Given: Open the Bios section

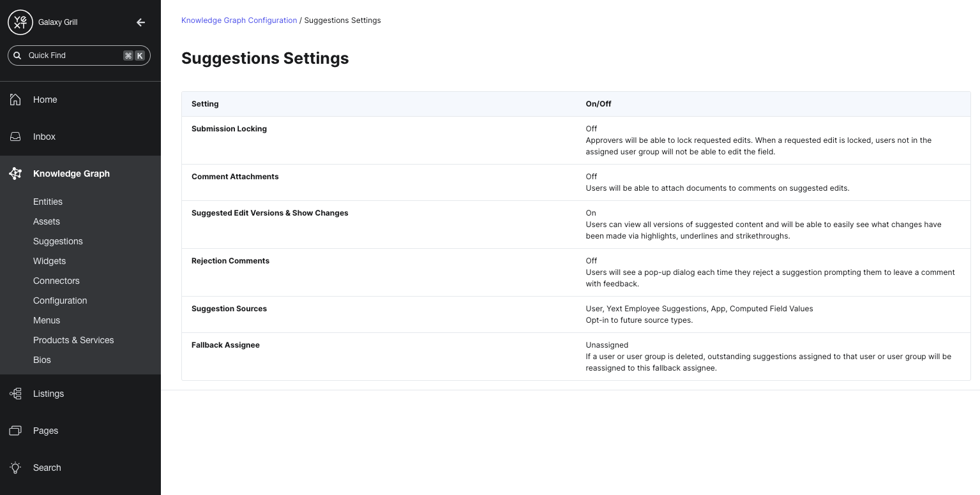Looking at the screenshot, I should tap(41, 360).
